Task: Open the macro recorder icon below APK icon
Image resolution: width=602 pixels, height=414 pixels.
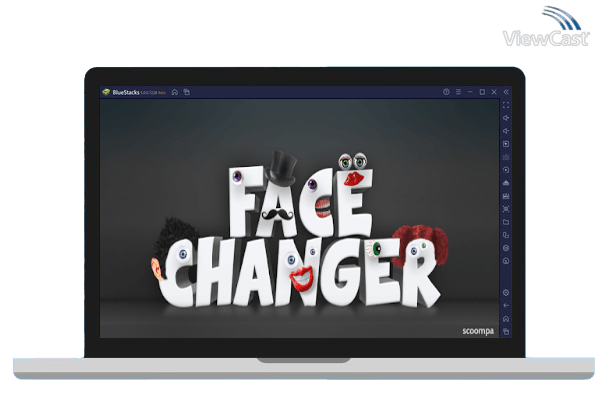Action: click(506, 196)
